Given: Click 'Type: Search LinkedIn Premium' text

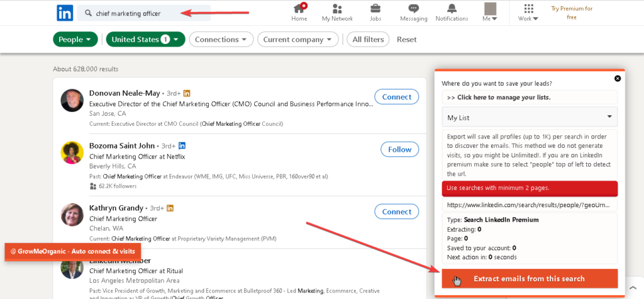Looking at the screenshot, I should click(493, 220).
